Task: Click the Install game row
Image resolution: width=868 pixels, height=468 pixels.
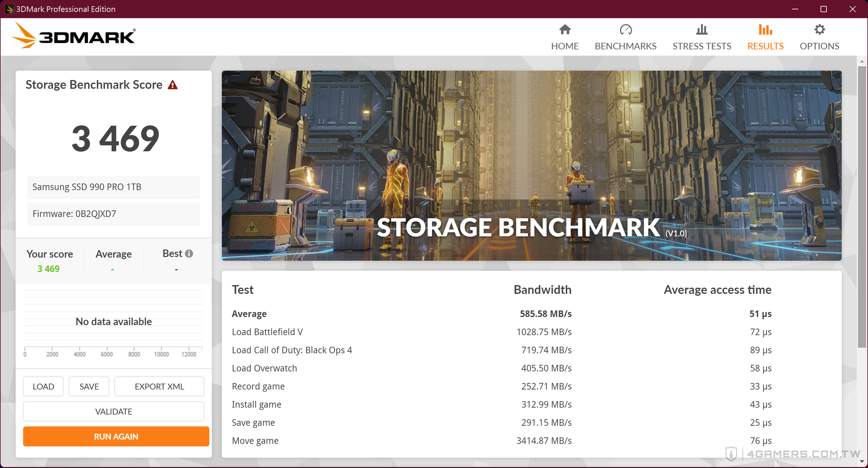Action: [x=501, y=404]
